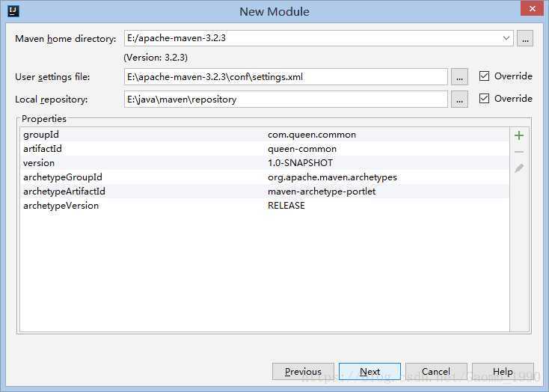Image resolution: width=549 pixels, height=392 pixels.
Task: Browse for User settings file
Action: [x=459, y=77]
